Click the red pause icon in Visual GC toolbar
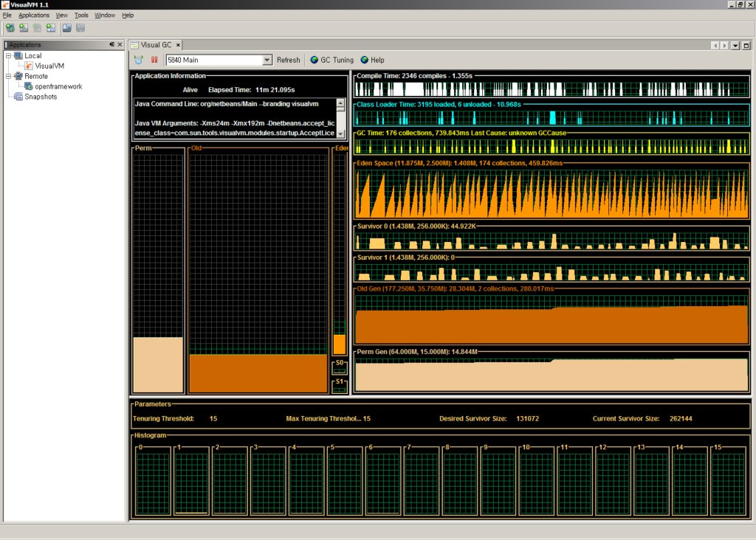The width and height of the screenshot is (756, 540). [x=154, y=60]
